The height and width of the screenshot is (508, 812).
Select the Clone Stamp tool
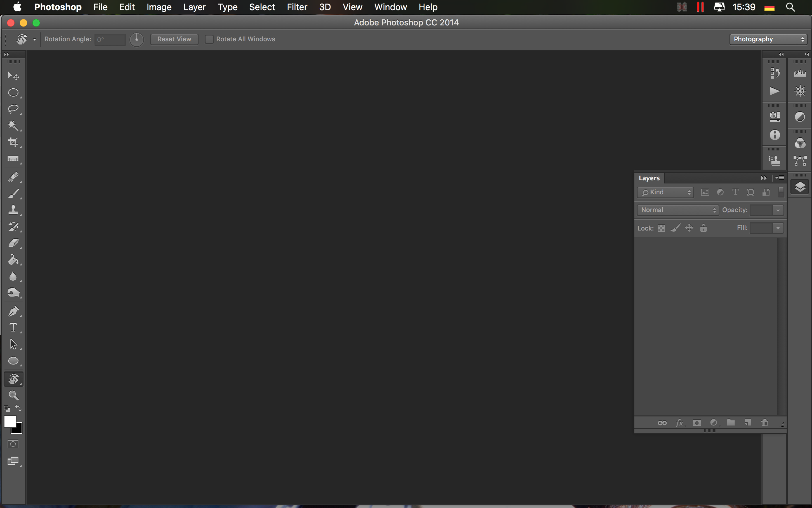pyautogui.click(x=13, y=210)
